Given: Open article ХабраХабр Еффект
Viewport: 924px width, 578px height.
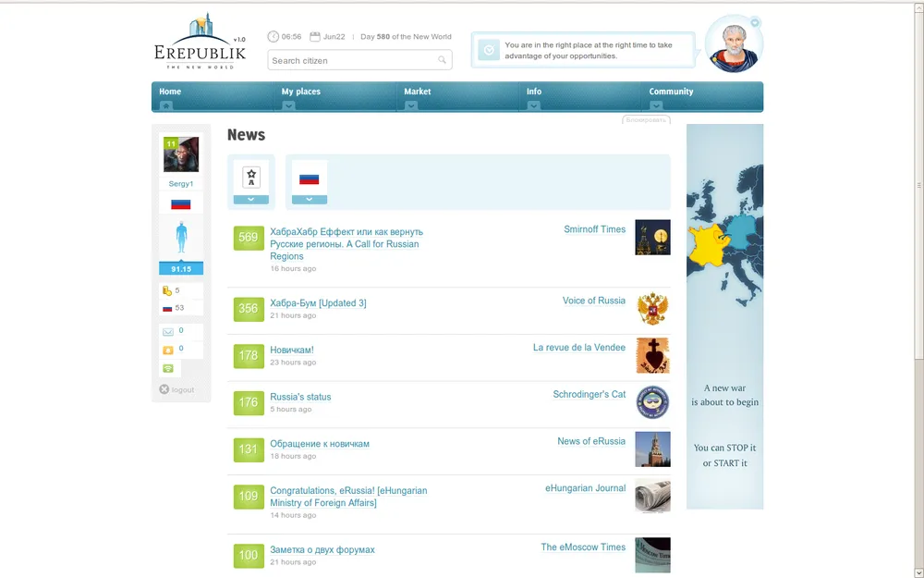Looking at the screenshot, I should pos(346,244).
